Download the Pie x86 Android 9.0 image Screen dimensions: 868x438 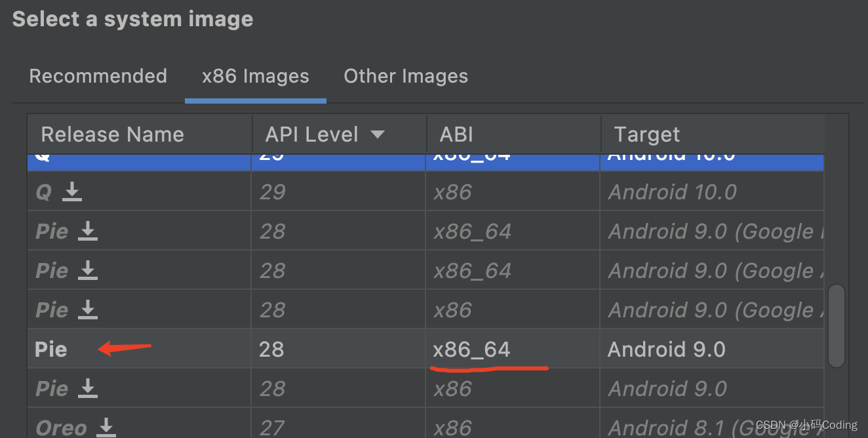pyautogui.click(x=88, y=389)
